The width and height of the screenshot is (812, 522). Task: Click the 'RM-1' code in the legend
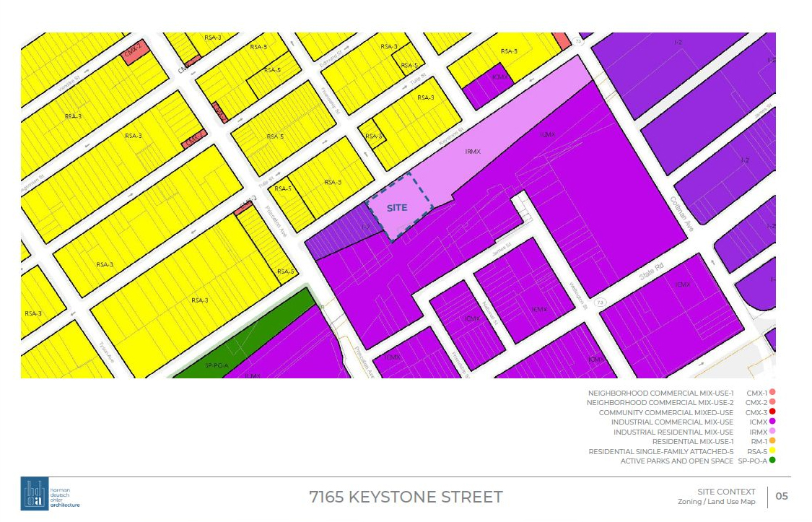pyautogui.click(x=759, y=442)
